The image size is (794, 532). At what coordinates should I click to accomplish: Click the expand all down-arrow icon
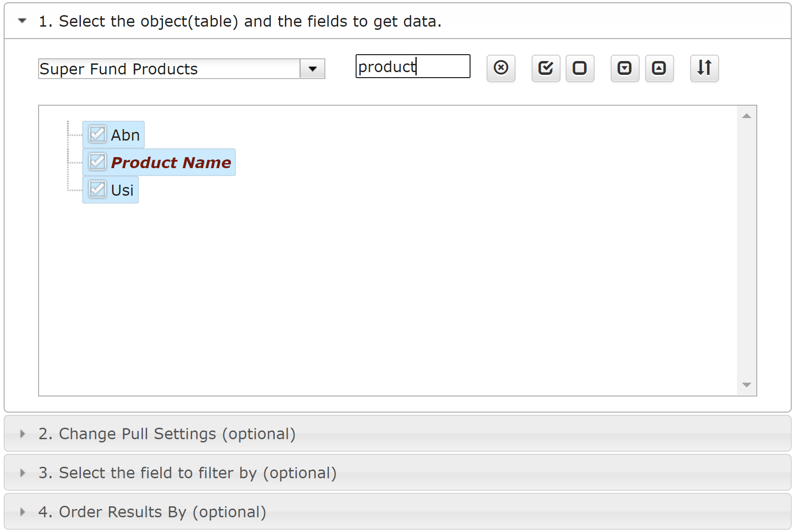[625, 68]
